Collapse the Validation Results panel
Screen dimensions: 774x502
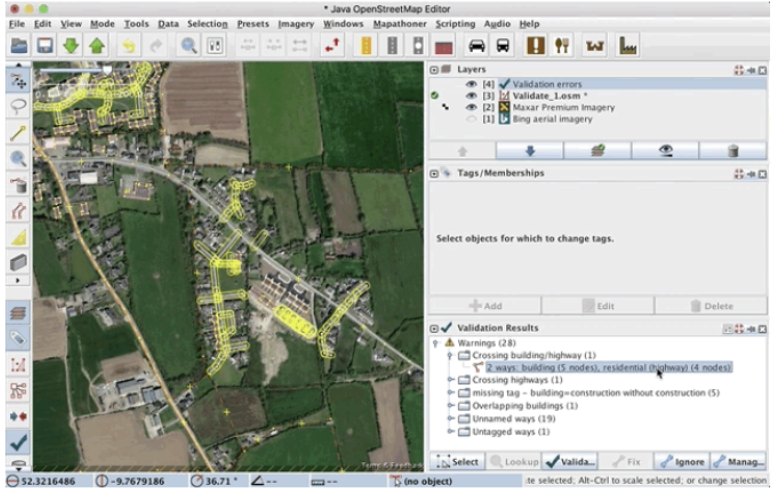click(434, 328)
